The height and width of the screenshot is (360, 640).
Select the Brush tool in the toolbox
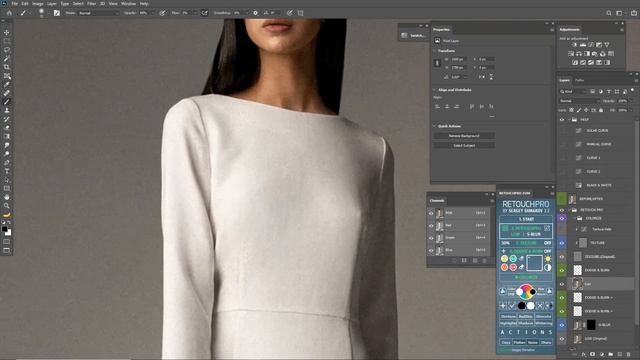tap(7, 102)
